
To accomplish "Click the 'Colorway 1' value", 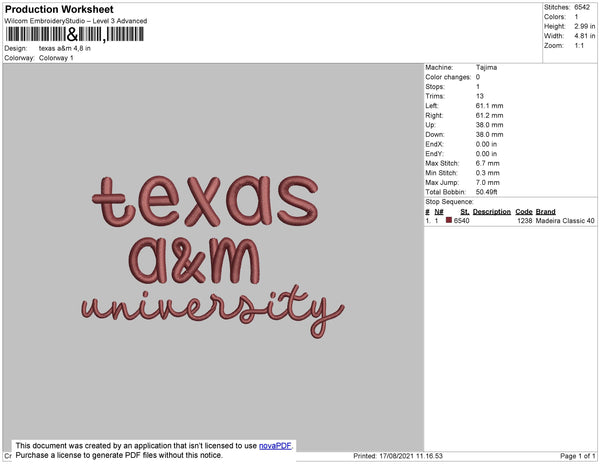I will 56,58.
